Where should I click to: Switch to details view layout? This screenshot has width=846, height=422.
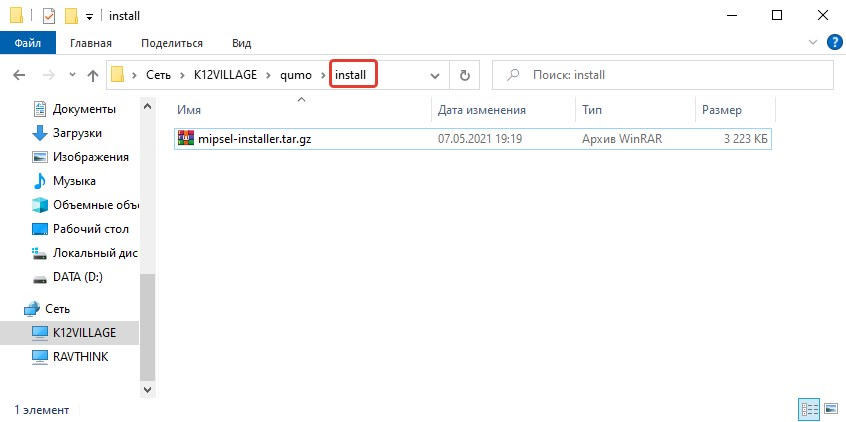coord(810,409)
